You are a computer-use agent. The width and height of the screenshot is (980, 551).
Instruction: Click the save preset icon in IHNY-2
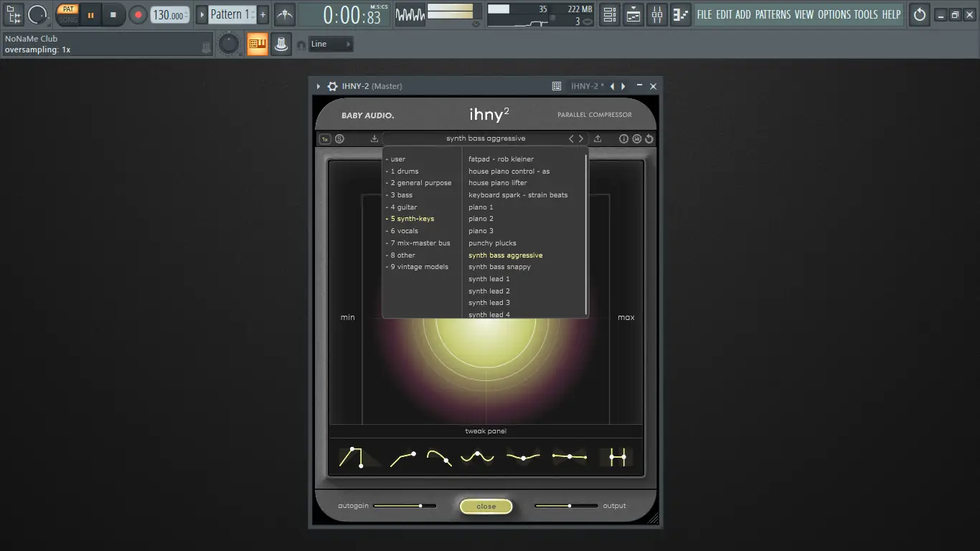(636, 138)
